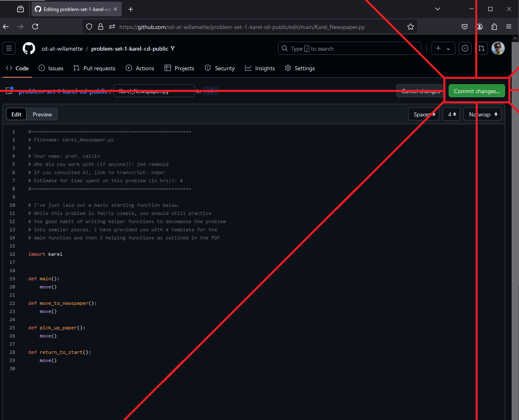The image size is (519, 420).
Task: Bookmark this page with star icon
Action: 411,27
